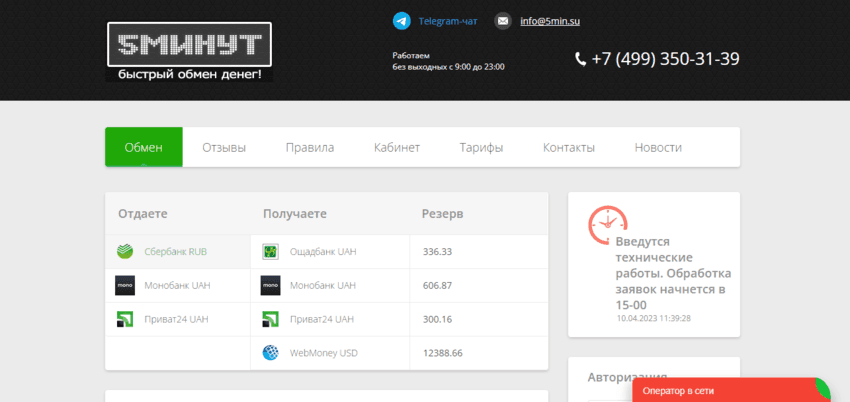Open the Обмен tab
This screenshot has width=850, height=402.
[x=143, y=147]
